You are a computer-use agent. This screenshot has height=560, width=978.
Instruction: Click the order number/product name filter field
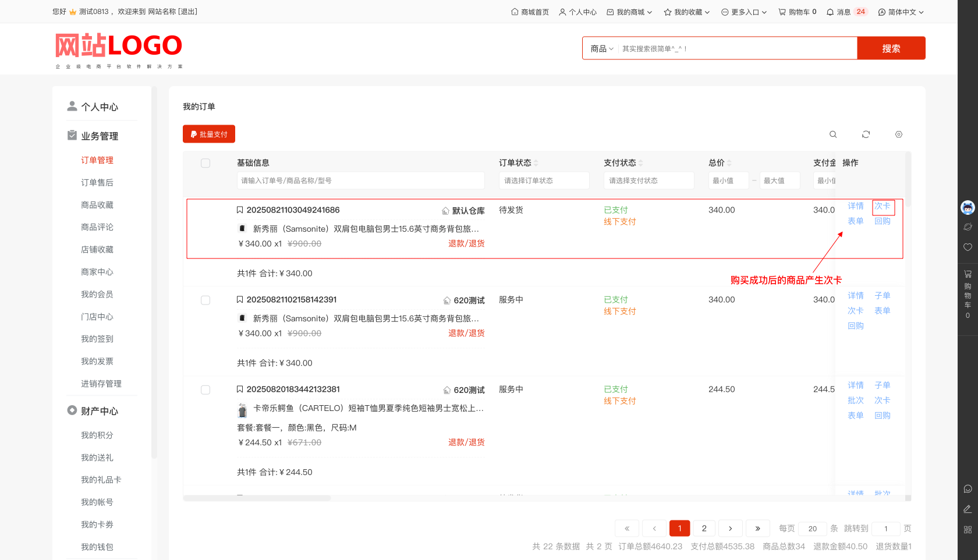[360, 180]
